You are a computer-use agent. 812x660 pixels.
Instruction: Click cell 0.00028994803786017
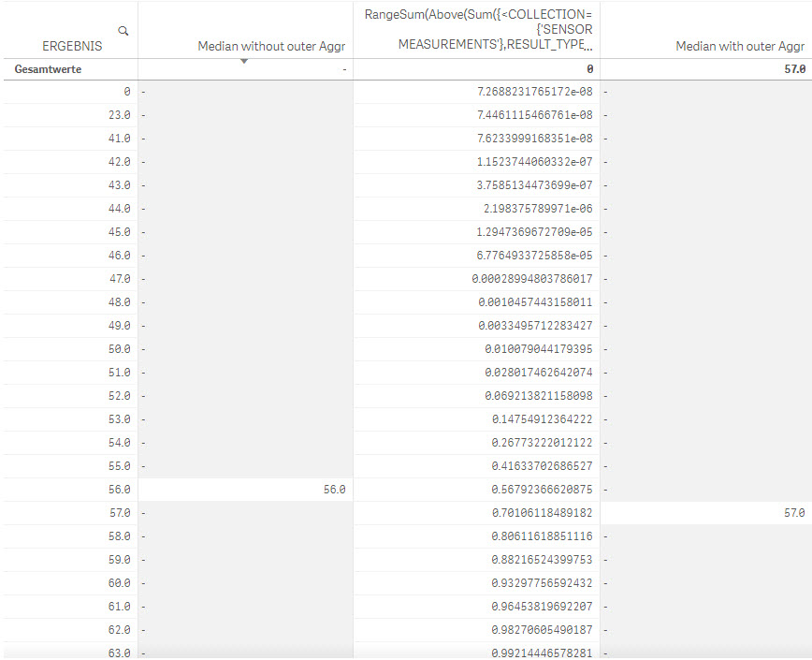pyautogui.click(x=532, y=279)
